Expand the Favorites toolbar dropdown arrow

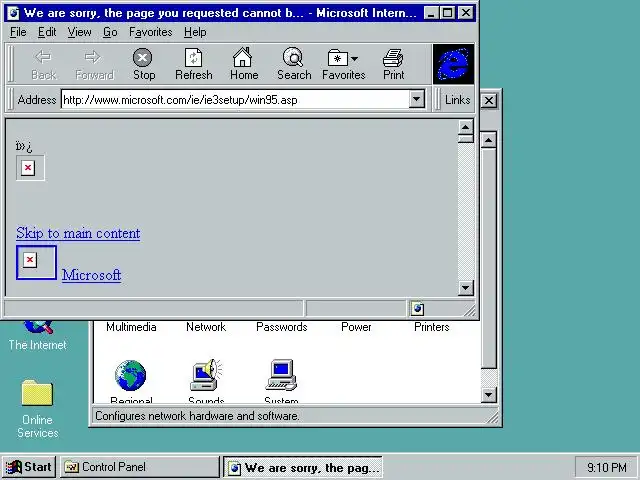[x=354, y=59]
